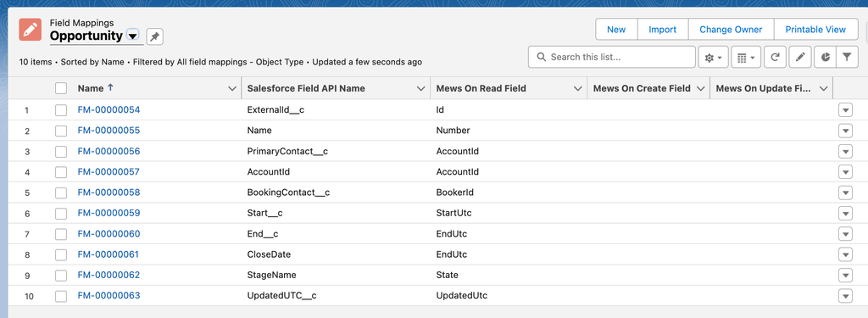
Task: Show row actions for FM-00000060
Action: [845, 234]
